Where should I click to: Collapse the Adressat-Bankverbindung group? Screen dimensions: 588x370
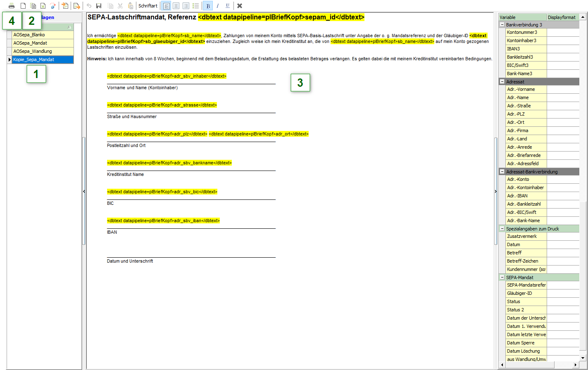pos(502,172)
